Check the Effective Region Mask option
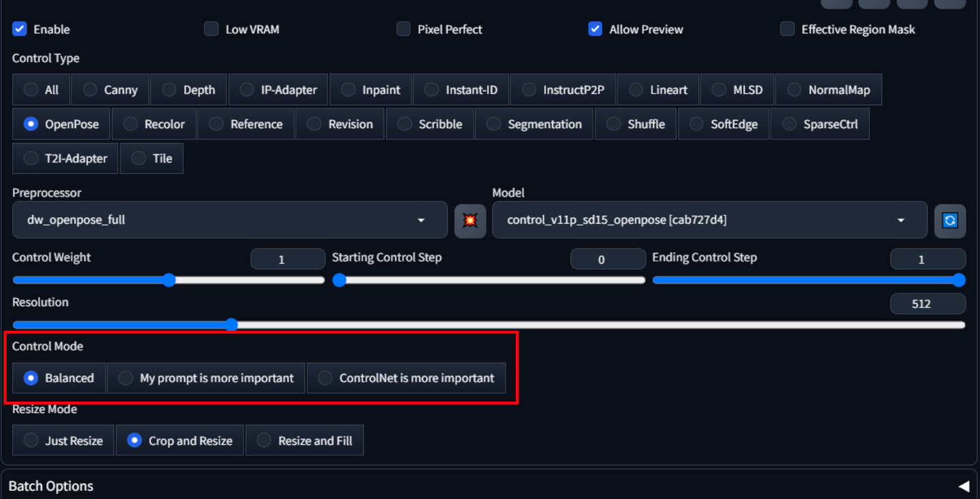This screenshot has height=499, width=980. point(787,29)
